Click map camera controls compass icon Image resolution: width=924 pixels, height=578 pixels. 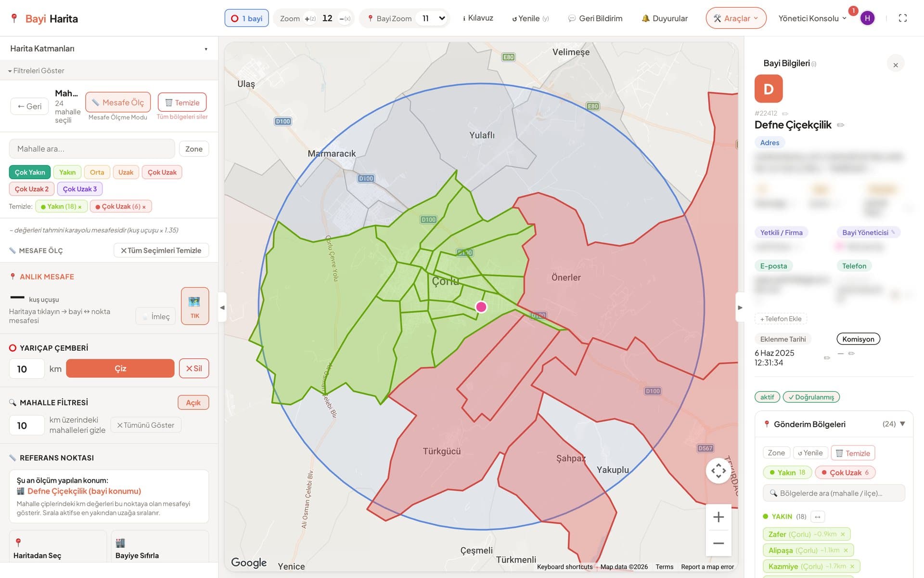719,471
